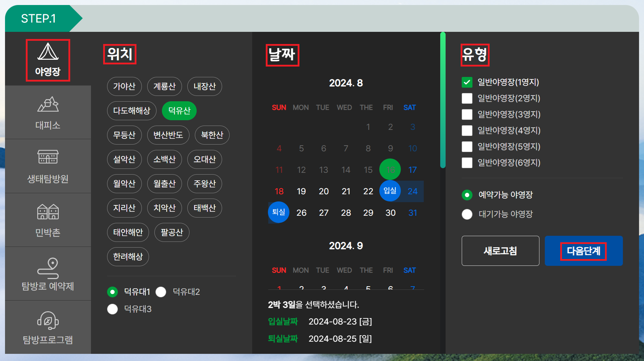Select August 21 on calendar
Screen dimensions: 644x361
346,191
